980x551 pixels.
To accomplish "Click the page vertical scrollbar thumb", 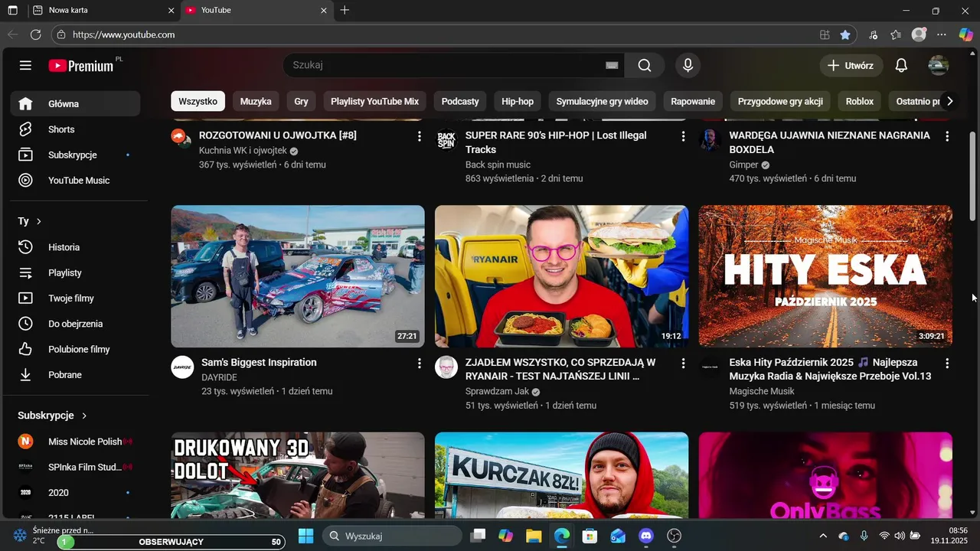I will 973,178.
